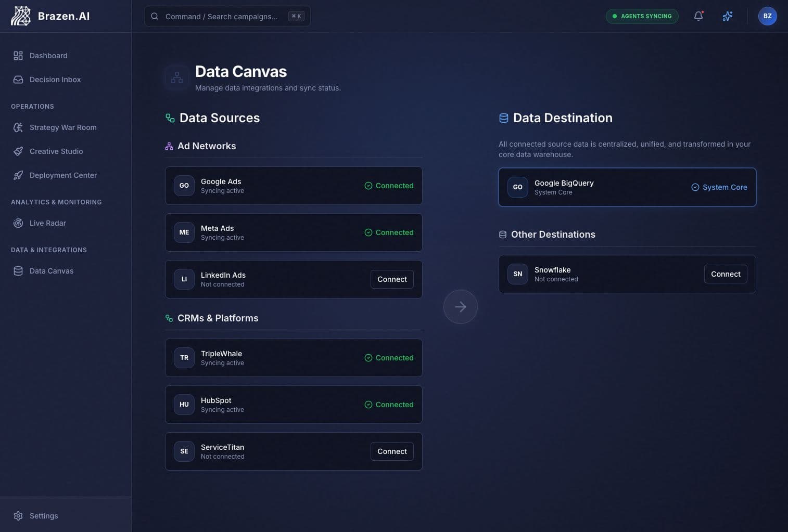Click the ⌘K shortcut badge

[296, 16]
